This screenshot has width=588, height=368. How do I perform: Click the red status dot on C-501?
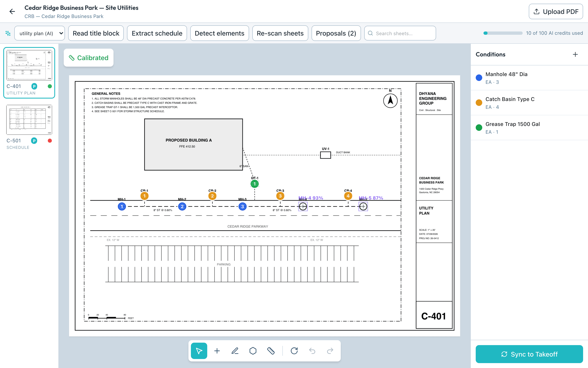pyautogui.click(x=50, y=141)
